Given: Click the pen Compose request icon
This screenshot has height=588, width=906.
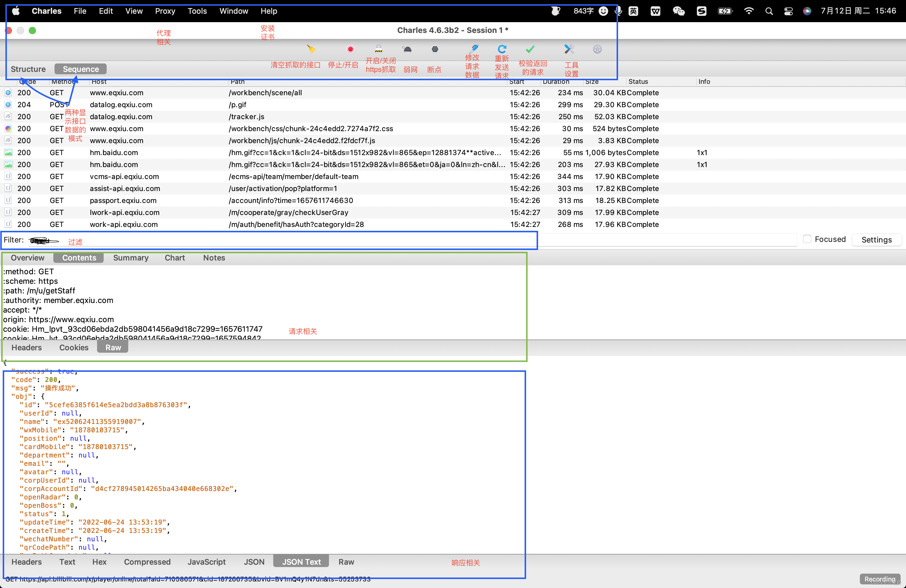Looking at the screenshot, I should click(474, 49).
